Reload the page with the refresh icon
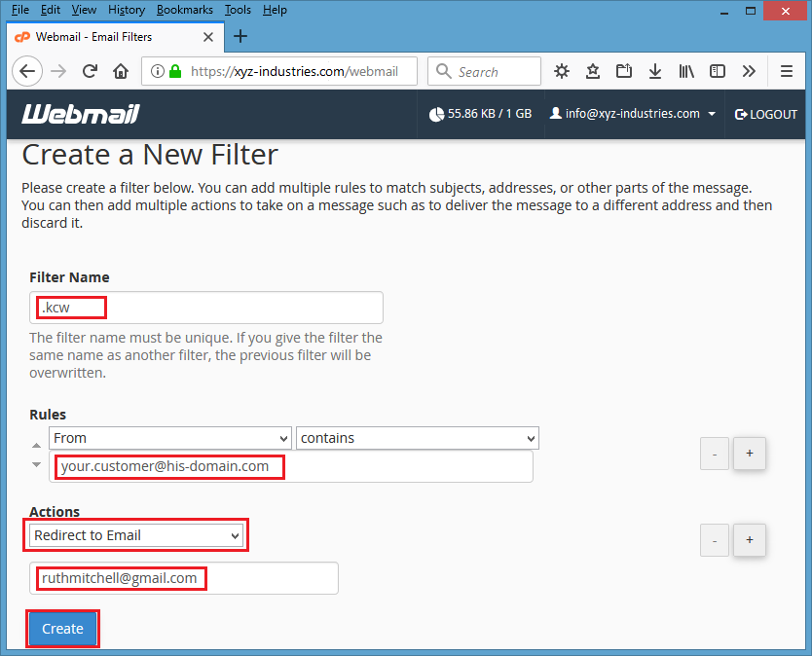The width and height of the screenshot is (812, 656). tap(90, 71)
